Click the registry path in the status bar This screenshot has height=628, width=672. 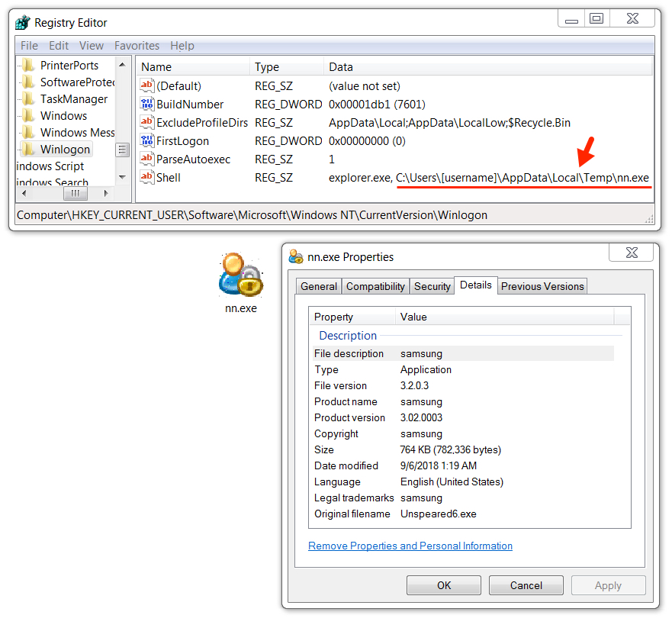point(252,214)
